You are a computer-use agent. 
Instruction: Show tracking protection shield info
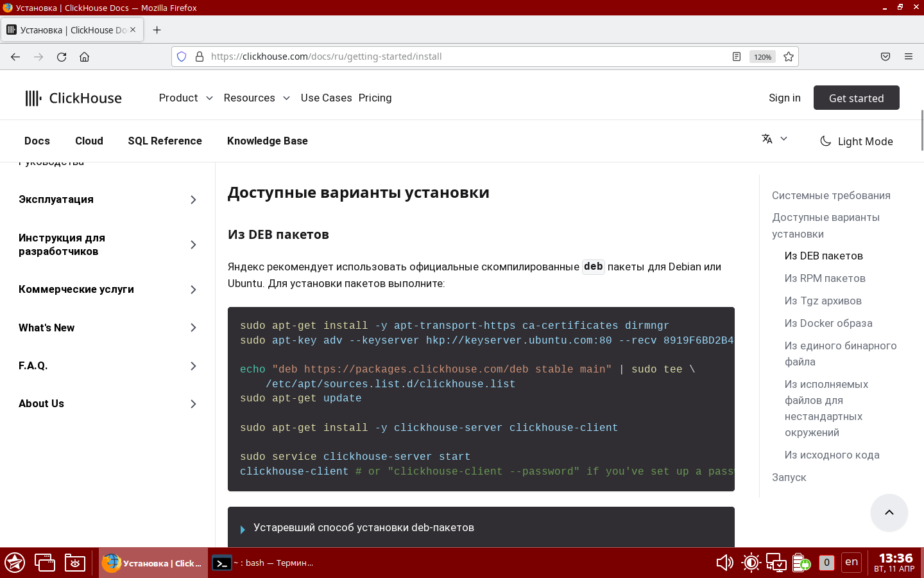point(182,57)
